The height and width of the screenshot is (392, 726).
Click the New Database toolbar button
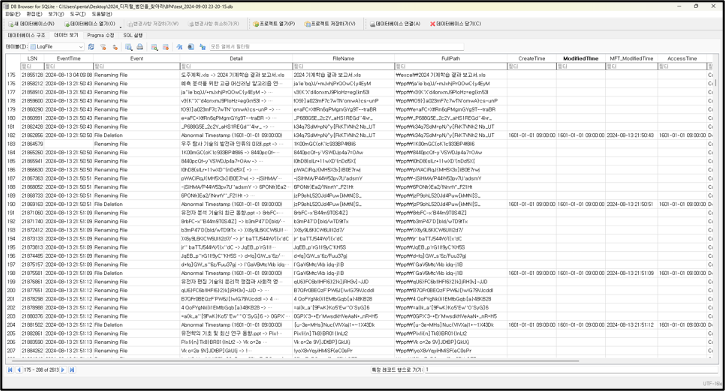[x=31, y=24]
